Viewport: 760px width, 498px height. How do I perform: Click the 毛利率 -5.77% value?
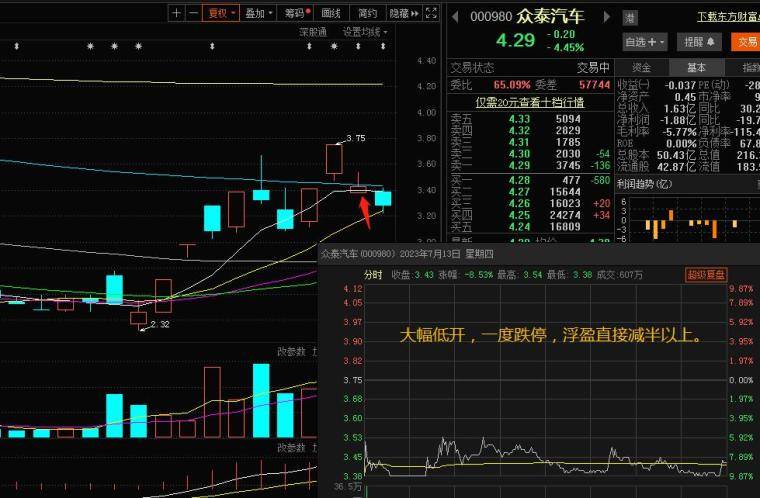pyautogui.click(x=678, y=132)
